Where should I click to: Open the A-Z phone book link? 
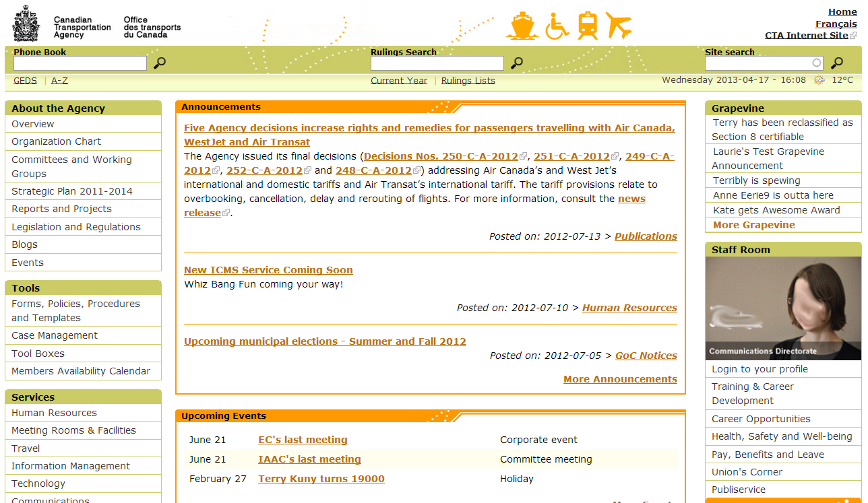tap(59, 80)
